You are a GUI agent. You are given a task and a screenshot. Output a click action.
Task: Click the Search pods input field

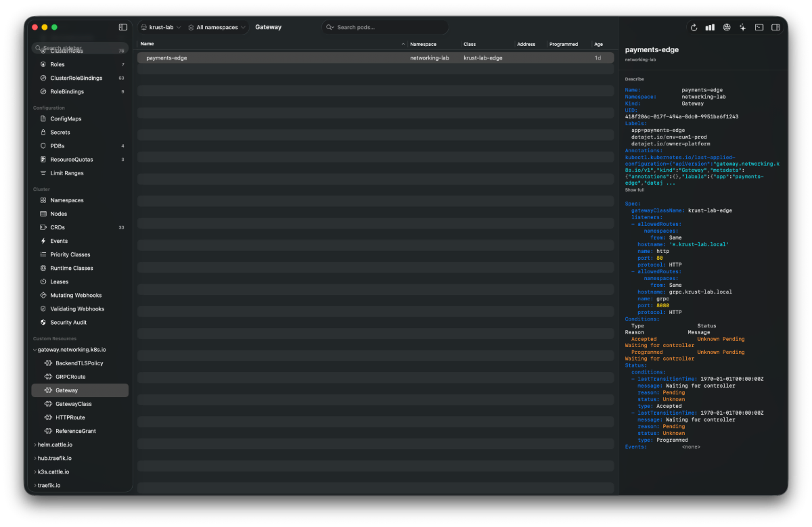[385, 27]
